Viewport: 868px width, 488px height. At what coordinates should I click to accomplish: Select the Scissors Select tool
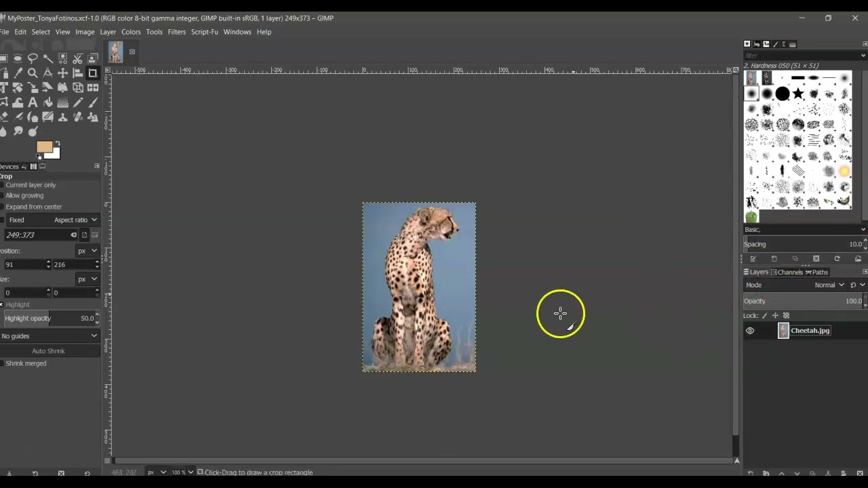78,59
